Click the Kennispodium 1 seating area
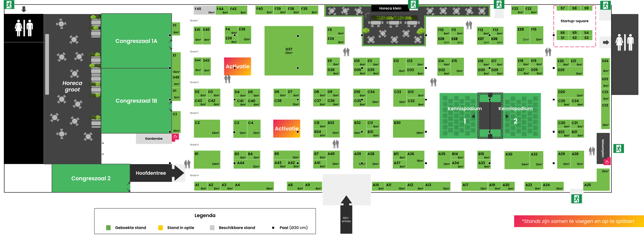 pos(459,116)
